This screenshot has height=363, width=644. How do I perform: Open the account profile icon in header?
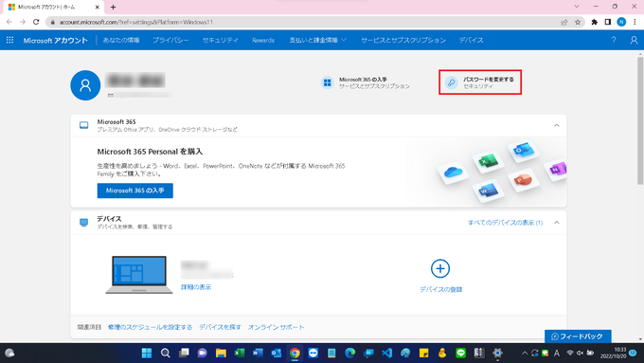click(x=634, y=40)
